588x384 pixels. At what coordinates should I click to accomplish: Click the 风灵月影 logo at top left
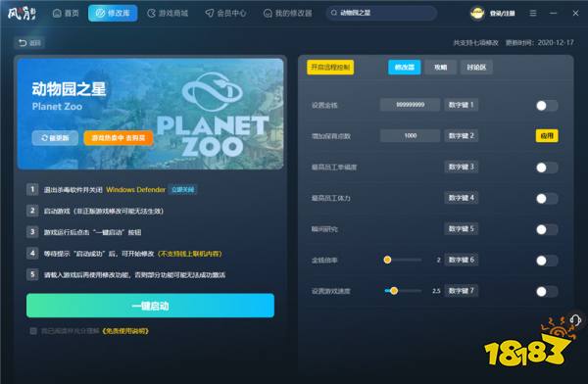(x=23, y=13)
